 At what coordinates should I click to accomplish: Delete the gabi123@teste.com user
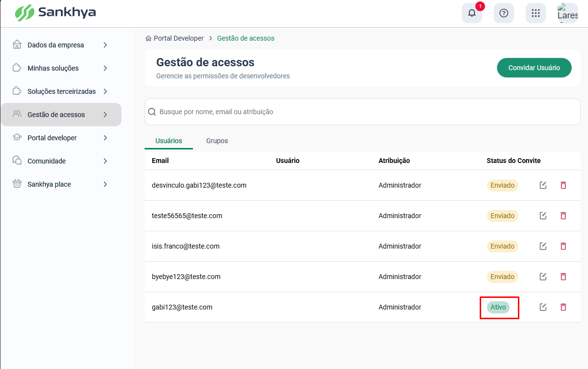(x=563, y=307)
